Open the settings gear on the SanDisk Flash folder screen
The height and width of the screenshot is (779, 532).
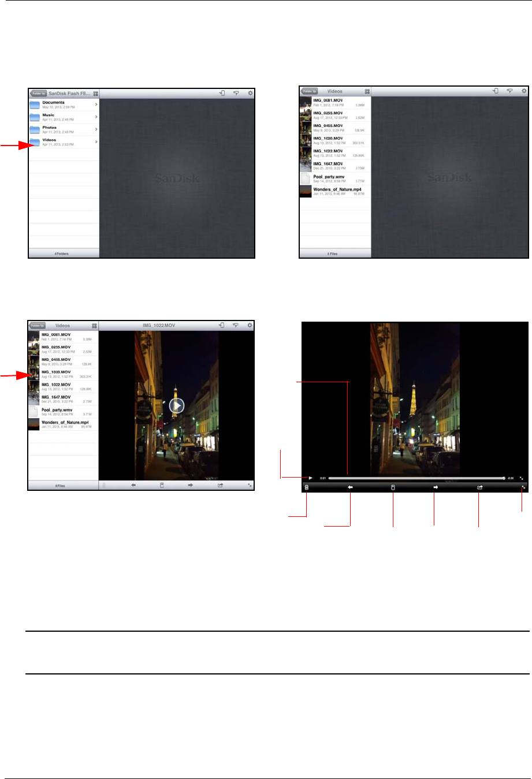click(x=250, y=92)
